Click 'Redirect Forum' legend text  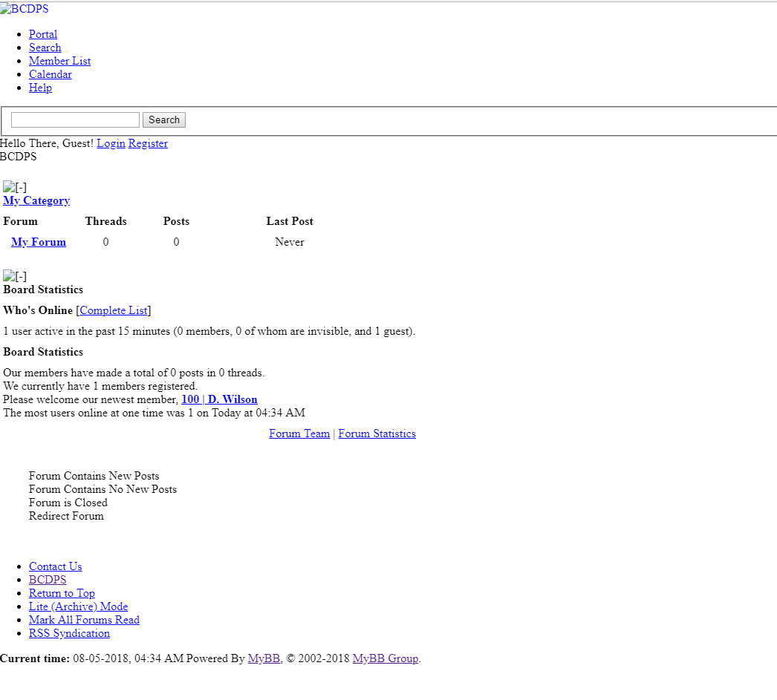click(x=66, y=516)
